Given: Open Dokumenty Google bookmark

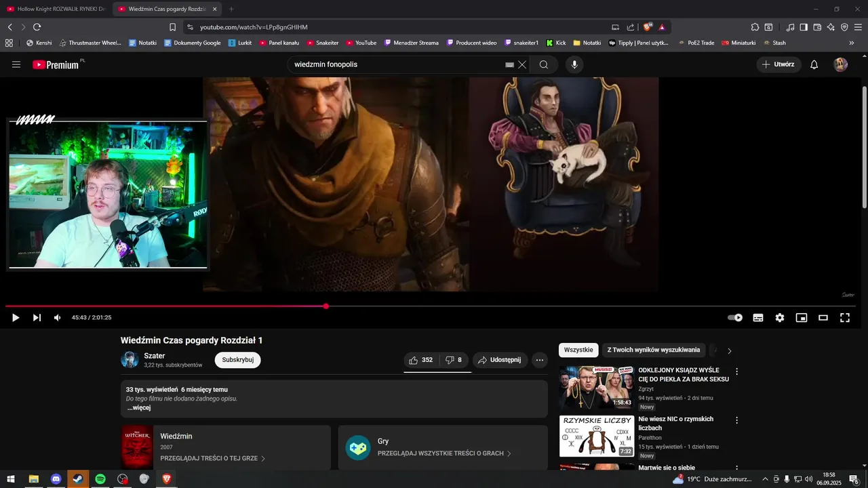Looking at the screenshot, I should [x=192, y=43].
